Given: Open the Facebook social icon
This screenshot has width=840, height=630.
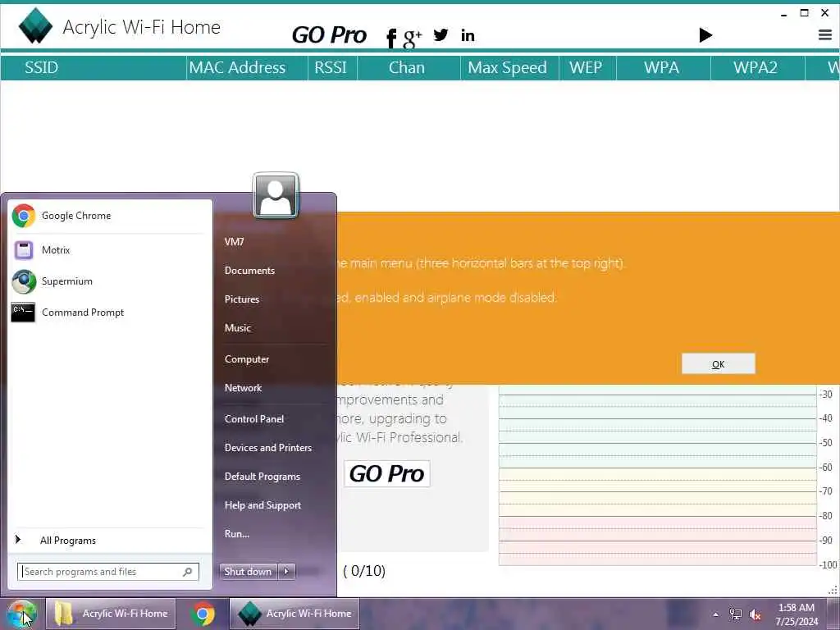Looking at the screenshot, I should [391, 38].
